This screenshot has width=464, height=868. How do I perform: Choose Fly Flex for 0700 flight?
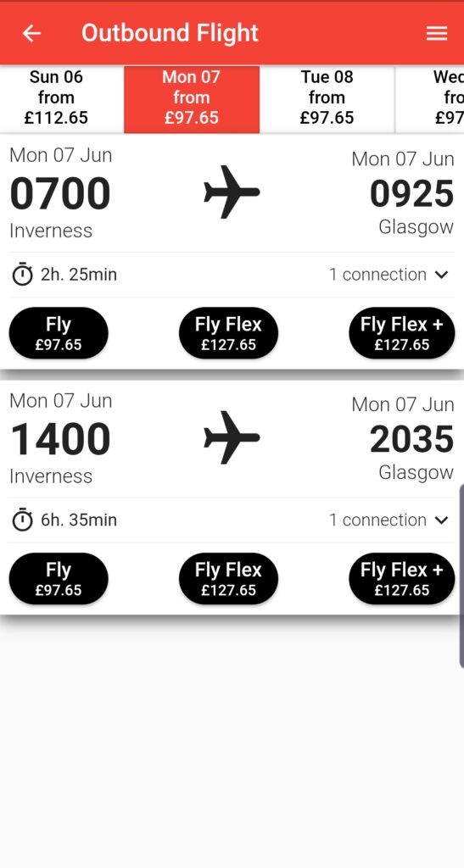tap(228, 333)
